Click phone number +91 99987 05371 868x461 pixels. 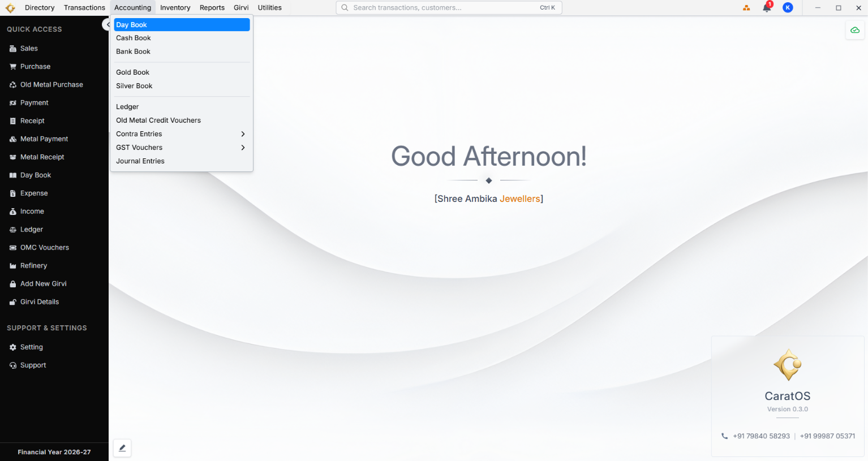tap(827, 436)
